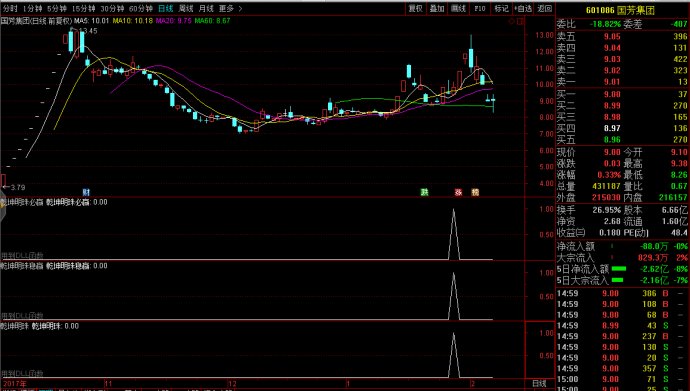Screen dimensions: 690x391
Task: Click the orange event marker beside 涨
Action: click(475, 192)
